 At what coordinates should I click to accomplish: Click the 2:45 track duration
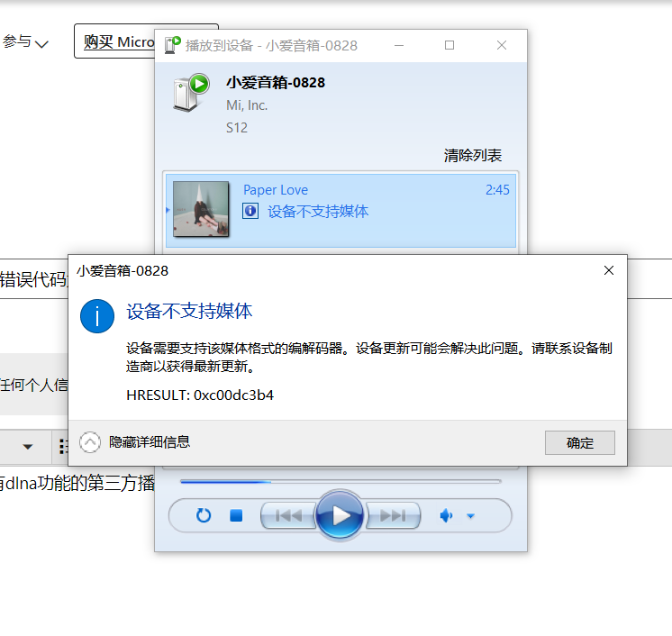pyautogui.click(x=497, y=190)
